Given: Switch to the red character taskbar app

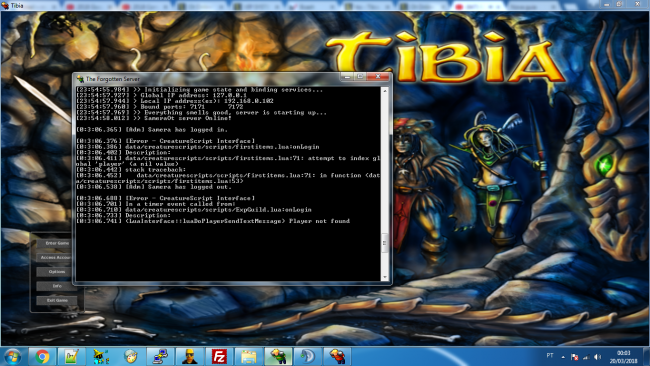Looking at the screenshot, I should (x=337, y=356).
